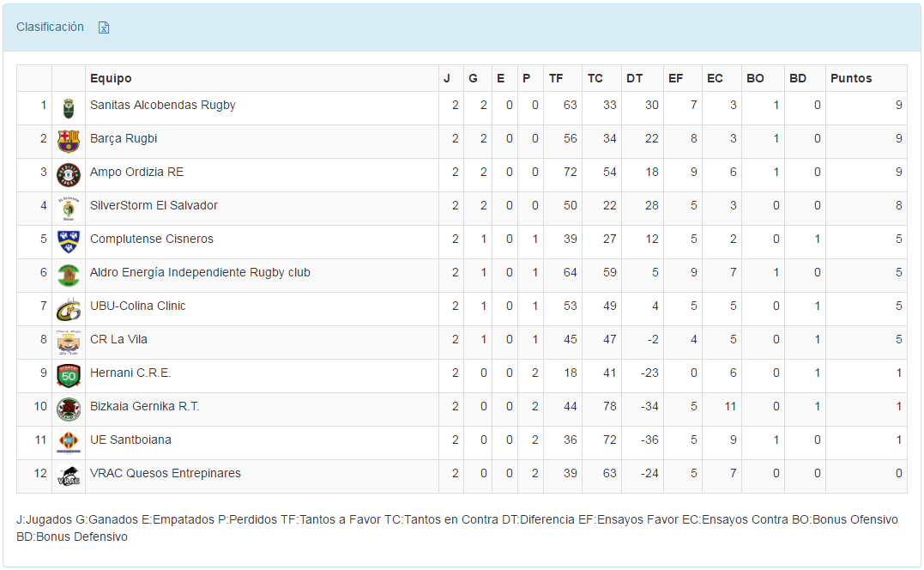Click the Equipo column header

[111, 78]
